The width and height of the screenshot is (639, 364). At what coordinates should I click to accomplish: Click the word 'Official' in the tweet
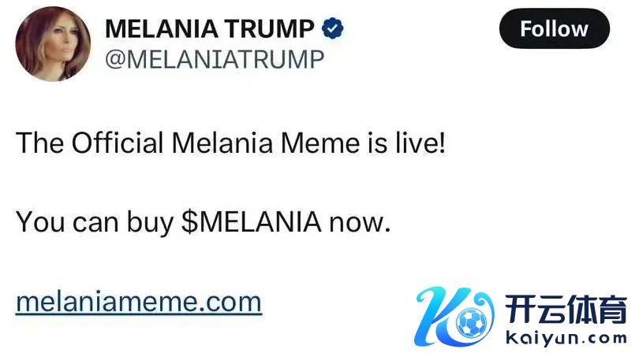point(118,143)
